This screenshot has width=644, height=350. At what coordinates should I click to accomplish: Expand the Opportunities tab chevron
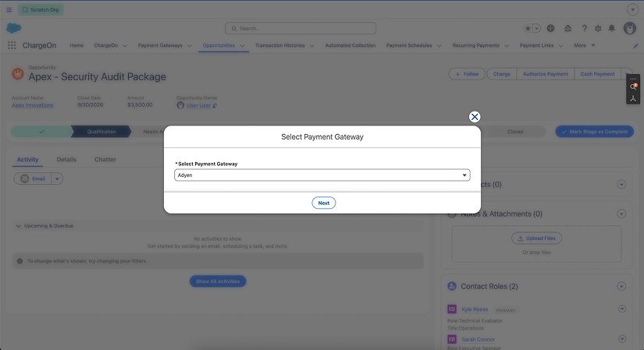[x=242, y=45]
